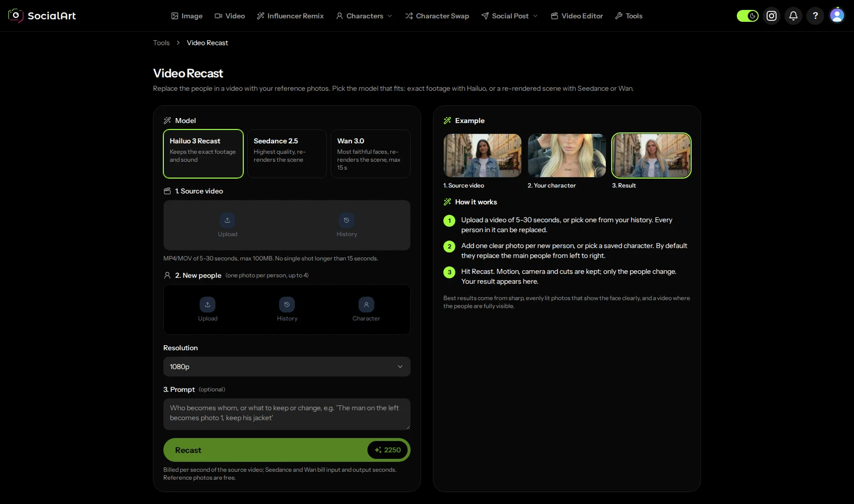View the Your character example thumbnail
The height and width of the screenshot is (504, 854).
tap(567, 155)
